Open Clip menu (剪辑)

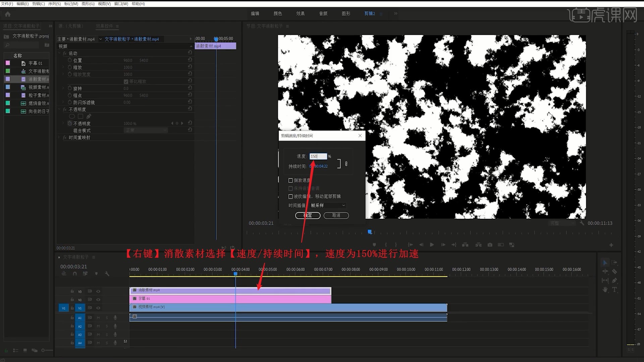tap(38, 4)
